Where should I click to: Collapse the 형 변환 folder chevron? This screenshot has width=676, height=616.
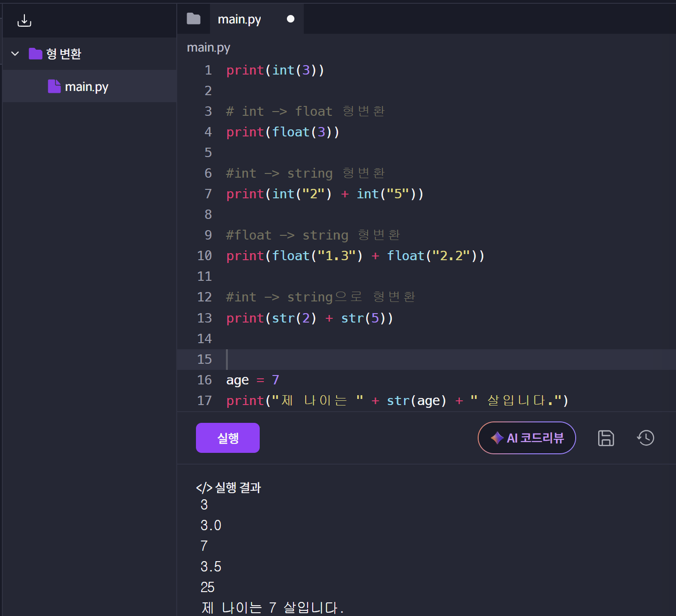tap(15, 53)
